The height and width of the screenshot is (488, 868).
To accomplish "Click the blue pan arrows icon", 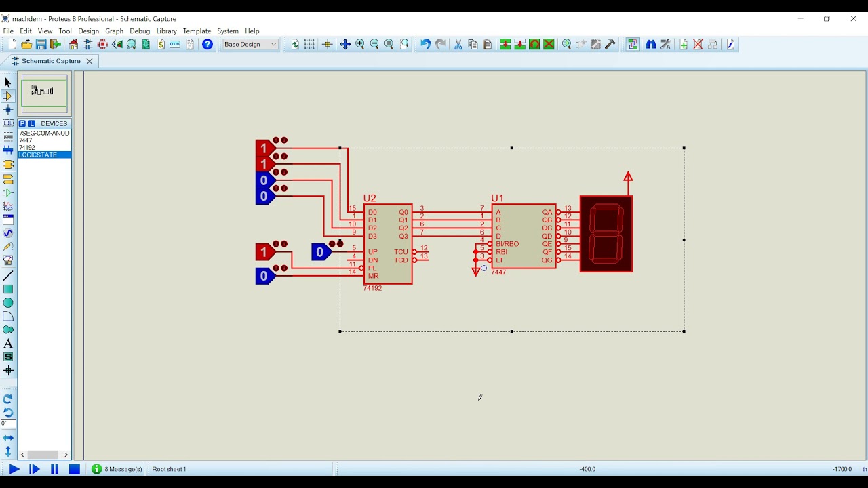I will [x=345, y=45].
